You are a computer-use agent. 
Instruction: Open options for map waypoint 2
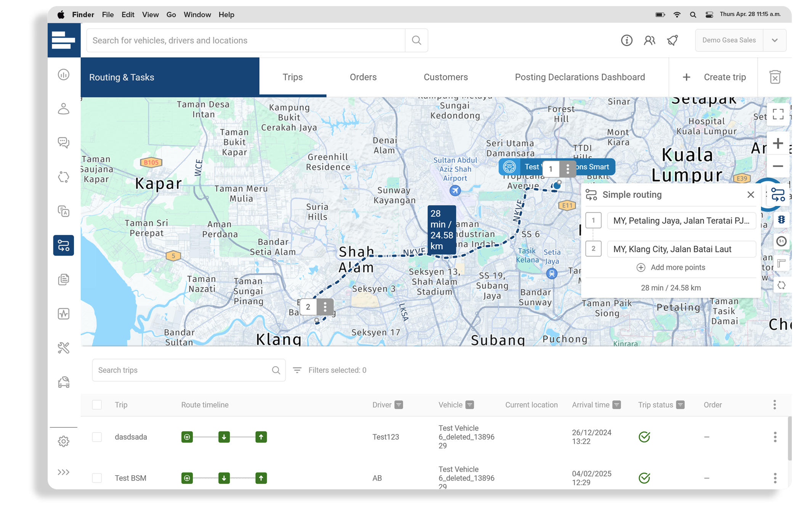[325, 307]
